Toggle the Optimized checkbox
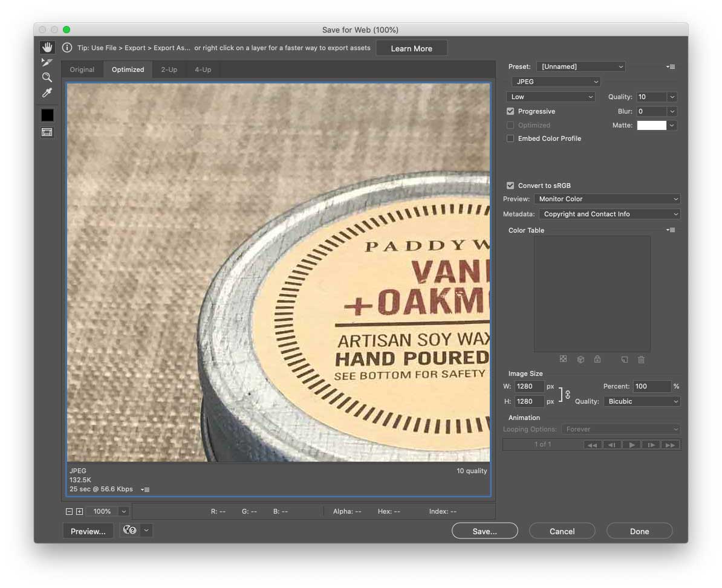 [x=510, y=125]
